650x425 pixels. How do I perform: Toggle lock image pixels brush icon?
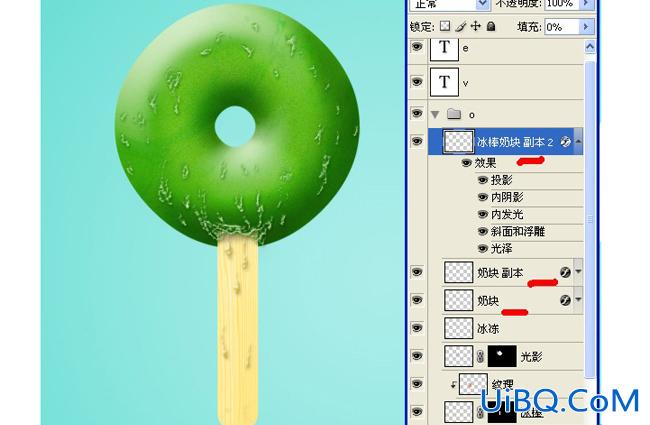pyautogui.click(x=461, y=27)
